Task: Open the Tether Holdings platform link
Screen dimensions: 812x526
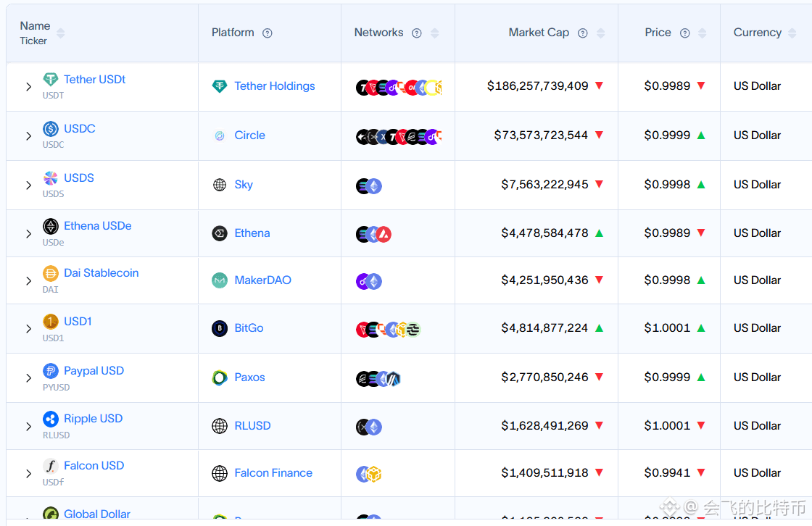Action: click(275, 86)
